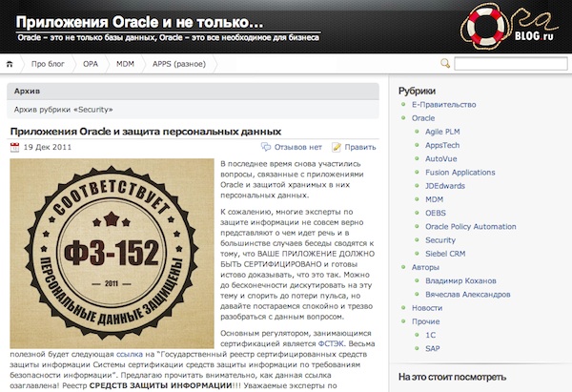Open the Security category

(x=440, y=240)
